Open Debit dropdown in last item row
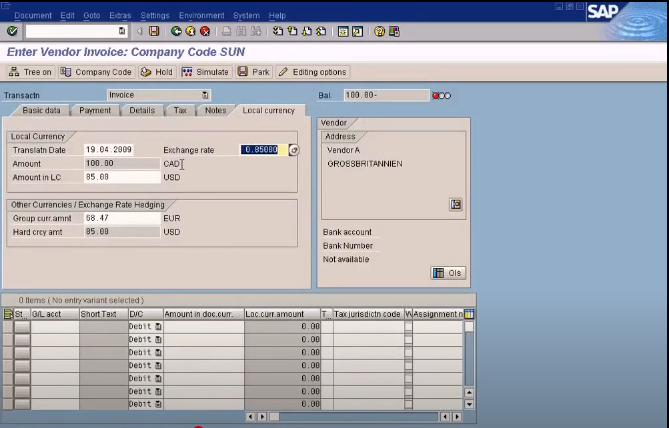669x428 pixels. coord(158,404)
